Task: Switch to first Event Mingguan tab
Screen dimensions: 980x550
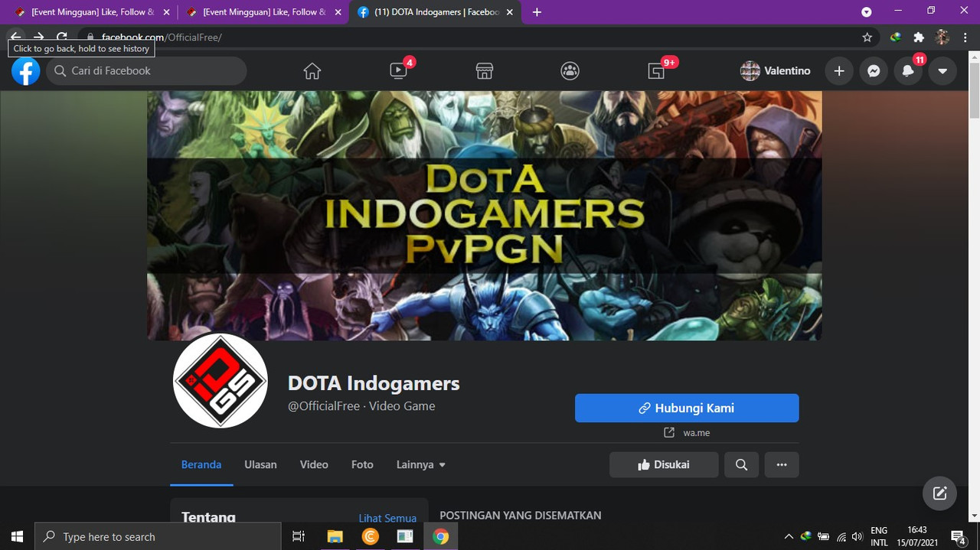Action: coord(92,12)
